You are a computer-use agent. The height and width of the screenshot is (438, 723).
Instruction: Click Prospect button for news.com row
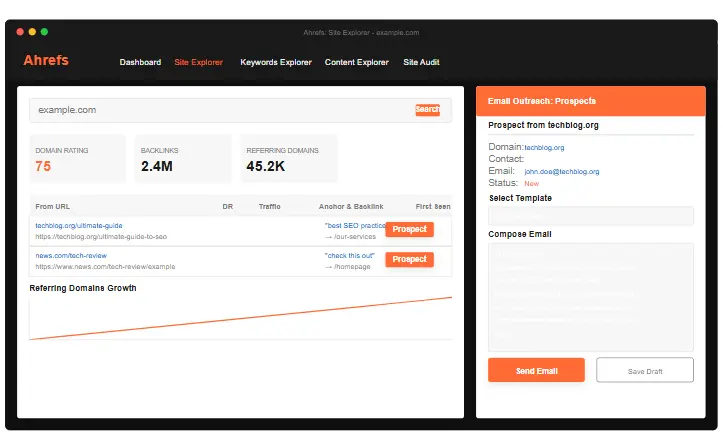click(x=409, y=259)
